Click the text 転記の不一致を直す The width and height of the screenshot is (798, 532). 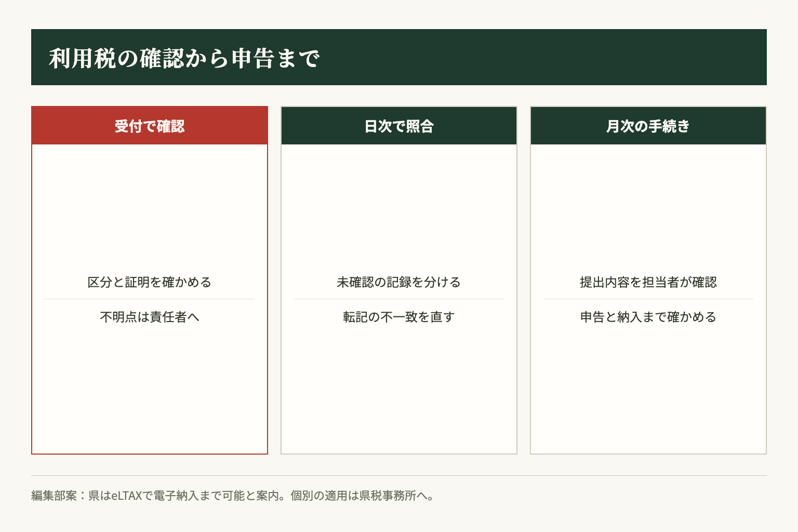pos(399,317)
